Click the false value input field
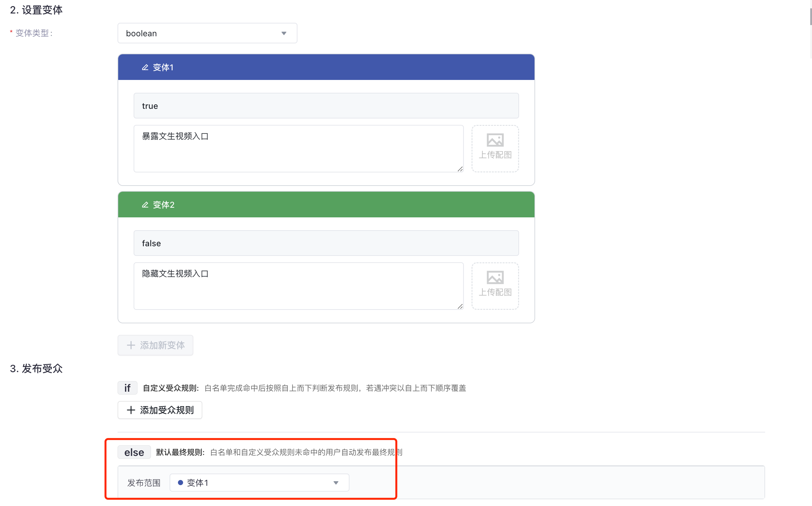This screenshot has height=506, width=812. [x=326, y=243]
